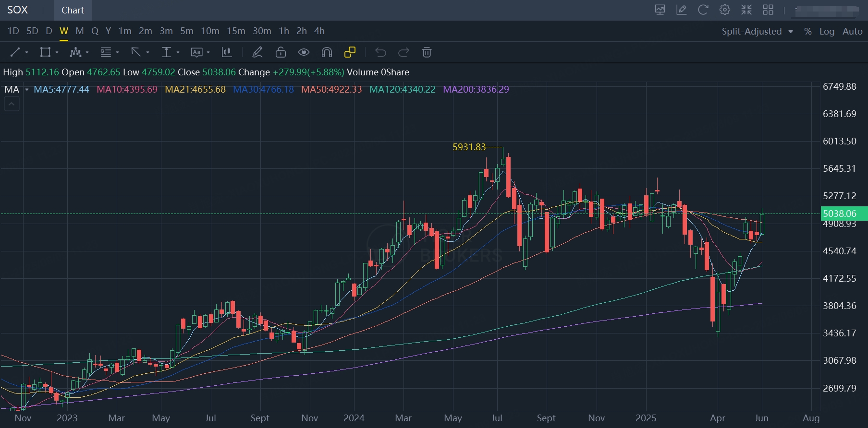Switch to 1h interval

pyautogui.click(x=284, y=31)
